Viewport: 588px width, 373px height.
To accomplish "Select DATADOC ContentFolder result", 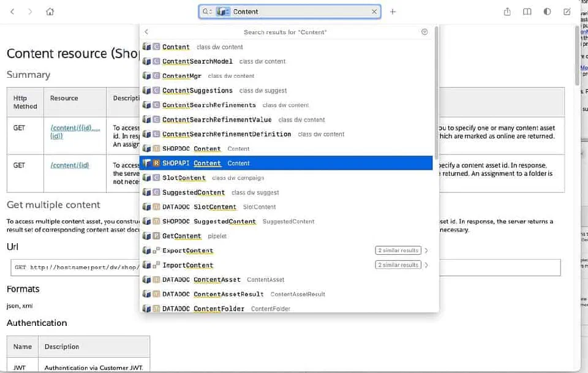I will pos(286,309).
